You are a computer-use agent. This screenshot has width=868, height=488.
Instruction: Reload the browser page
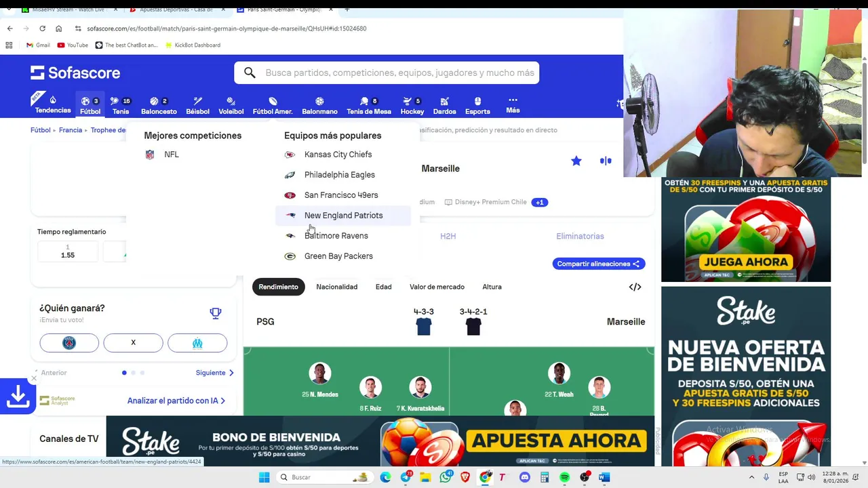42,28
